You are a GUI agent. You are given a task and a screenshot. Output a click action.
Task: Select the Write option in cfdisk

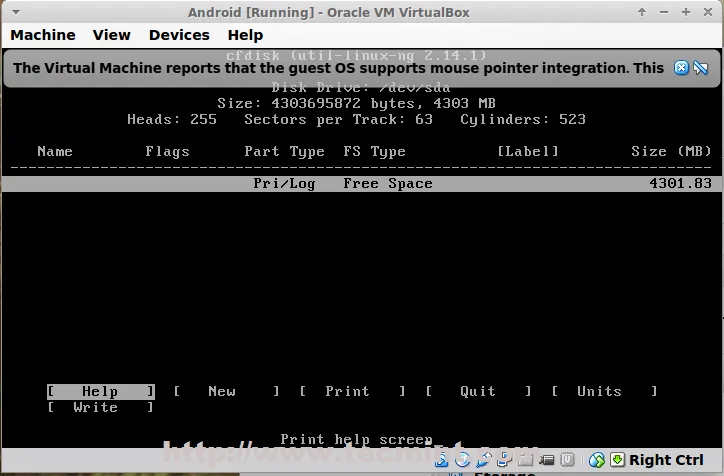tap(96, 407)
